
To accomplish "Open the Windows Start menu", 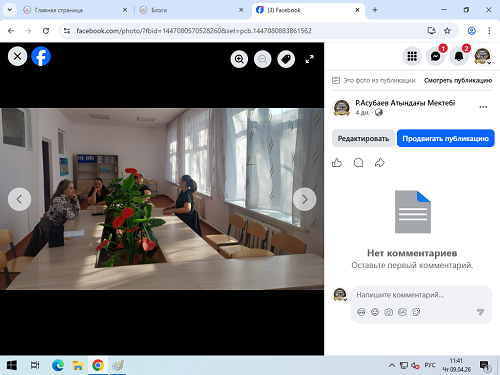I will 12,365.
